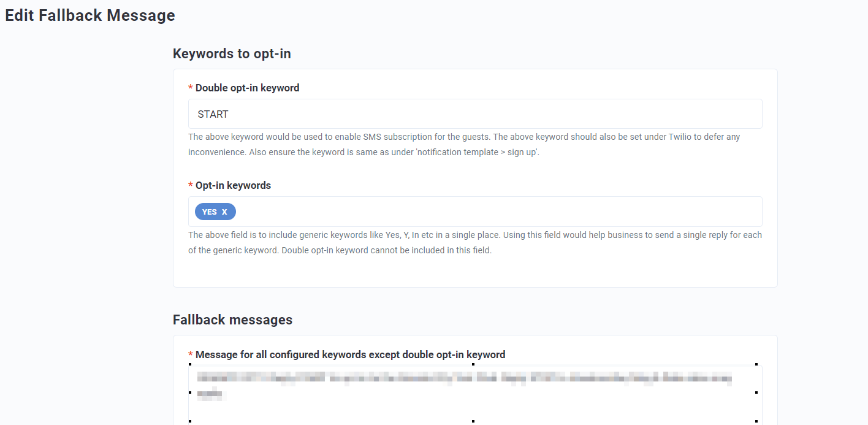Click the Keywords to opt-in section title
Image resolution: width=868 pixels, height=425 pixels.
[232, 53]
